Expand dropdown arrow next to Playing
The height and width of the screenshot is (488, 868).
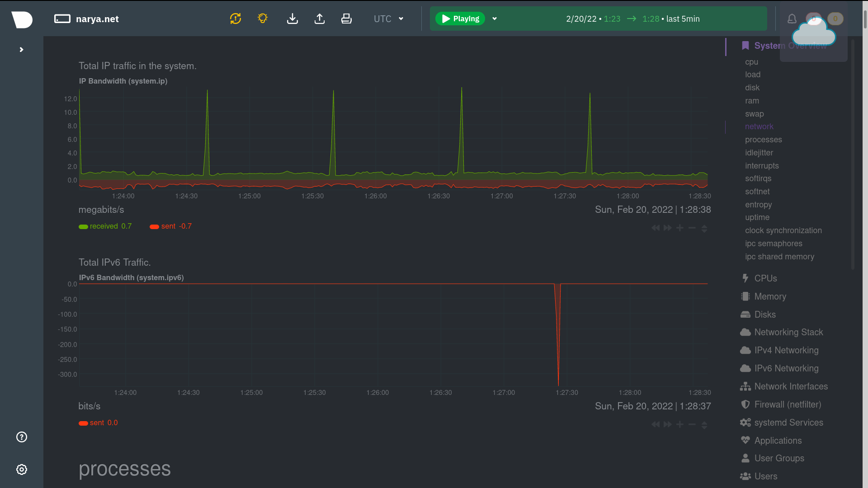click(x=495, y=19)
